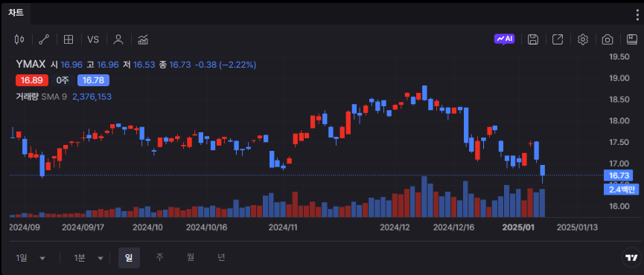Click the -0.38 (−2.22%) change value
Image resolution: width=644 pixels, height=275 pixels.
[x=226, y=65]
